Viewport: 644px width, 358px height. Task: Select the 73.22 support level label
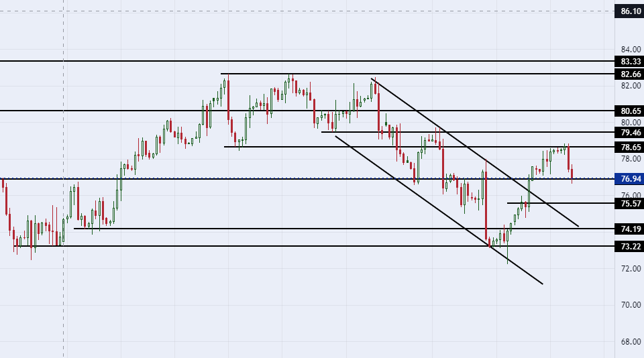pos(629,246)
